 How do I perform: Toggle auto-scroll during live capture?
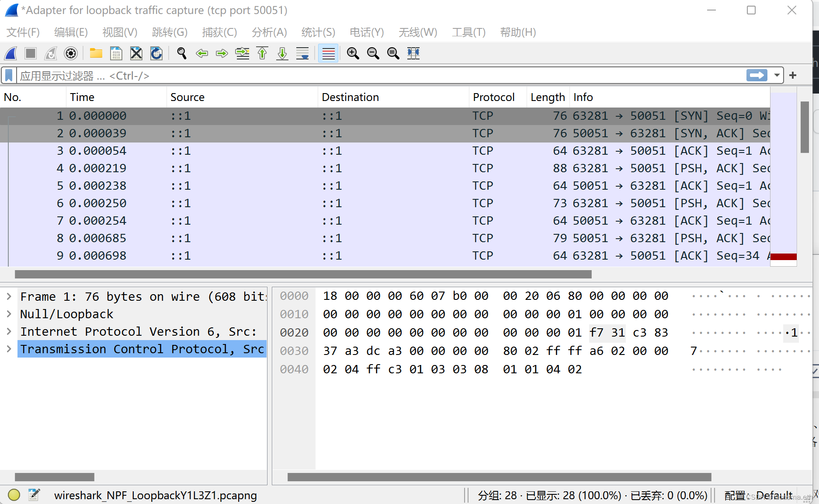click(302, 53)
